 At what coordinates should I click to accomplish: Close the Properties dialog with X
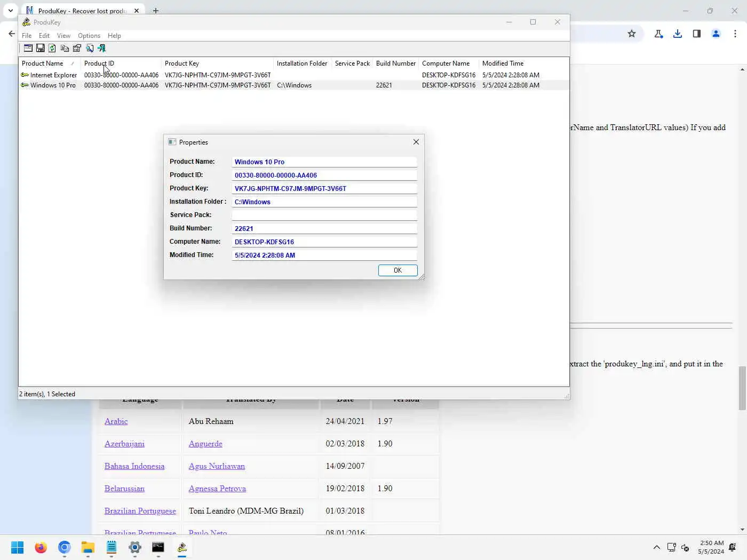(x=416, y=142)
